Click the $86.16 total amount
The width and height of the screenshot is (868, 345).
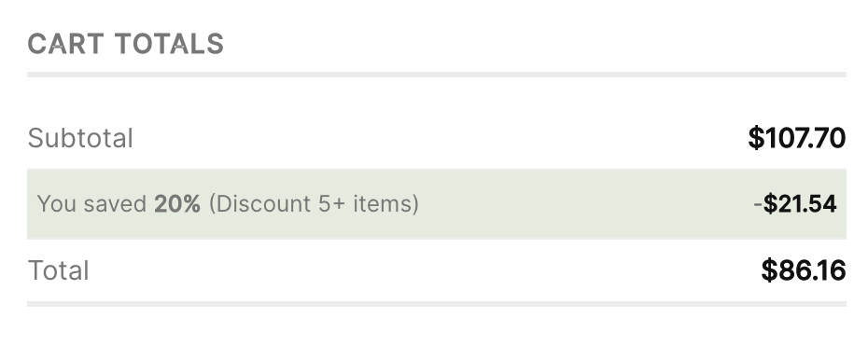coord(804,271)
